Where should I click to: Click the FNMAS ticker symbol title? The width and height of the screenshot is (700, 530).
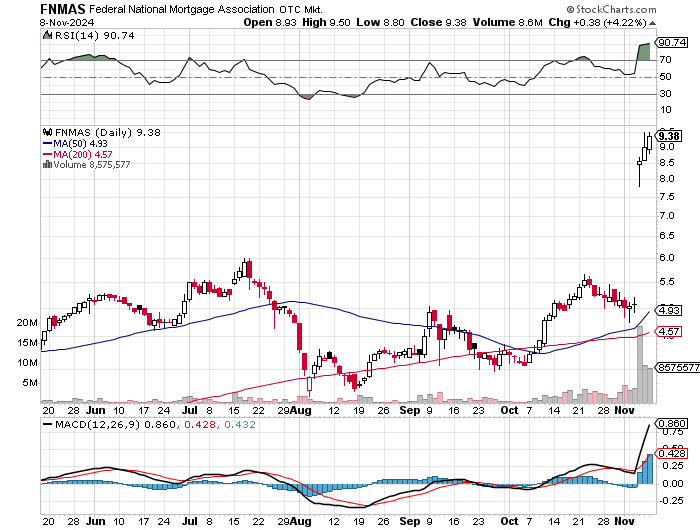pos(62,8)
